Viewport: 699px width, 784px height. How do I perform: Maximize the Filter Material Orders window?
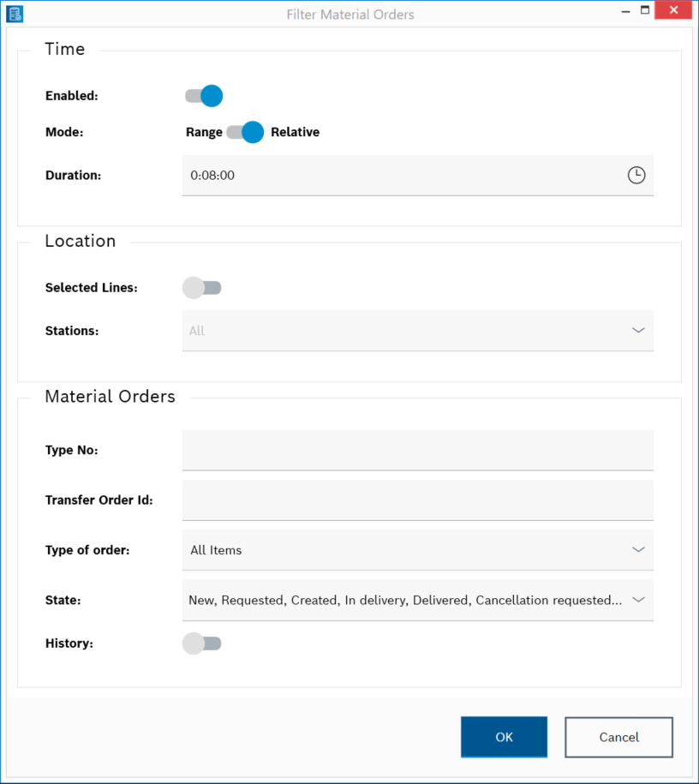point(645,10)
